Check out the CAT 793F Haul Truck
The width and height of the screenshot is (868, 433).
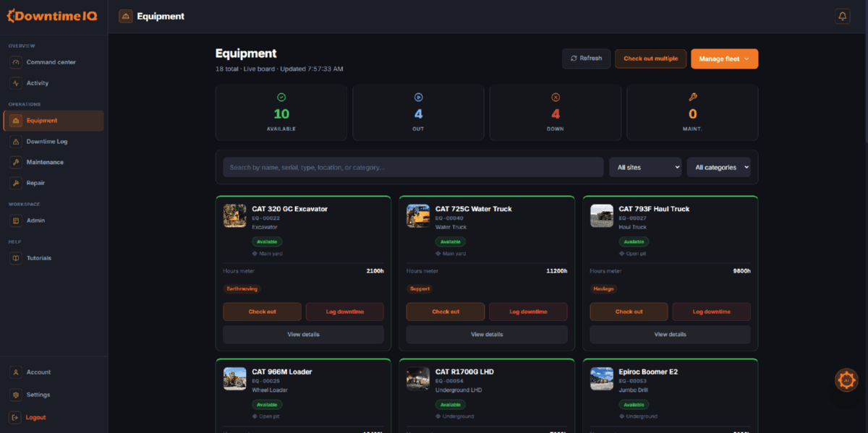[x=629, y=312]
